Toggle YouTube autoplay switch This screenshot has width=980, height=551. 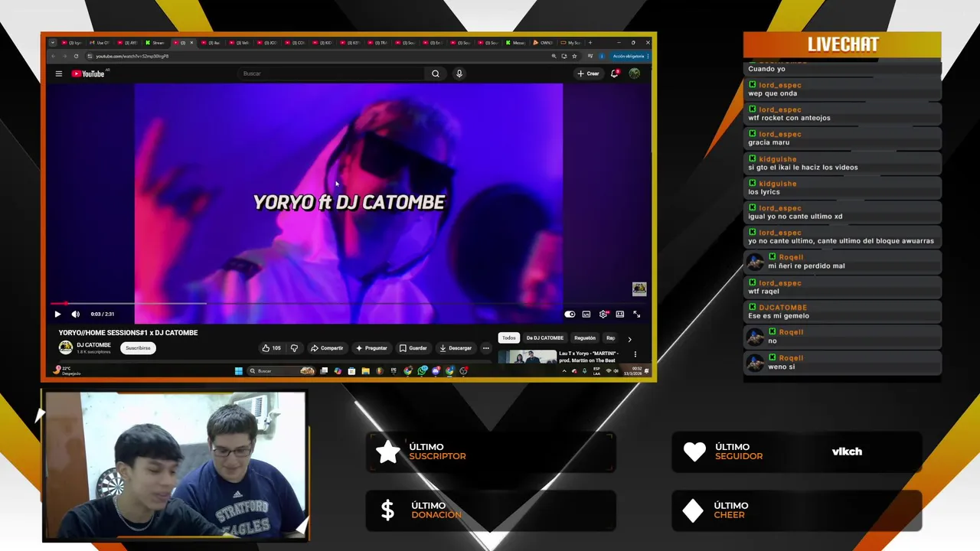pos(570,314)
